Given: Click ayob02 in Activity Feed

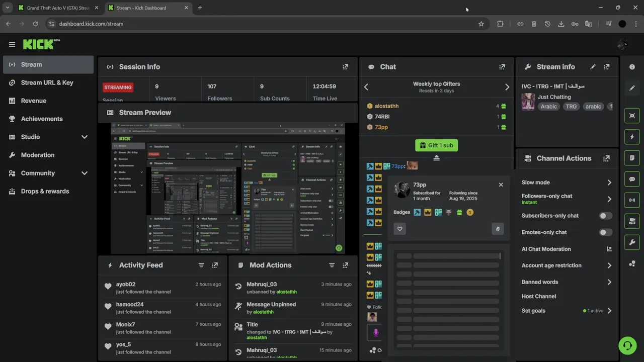Looking at the screenshot, I should click(x=126, y=285).
